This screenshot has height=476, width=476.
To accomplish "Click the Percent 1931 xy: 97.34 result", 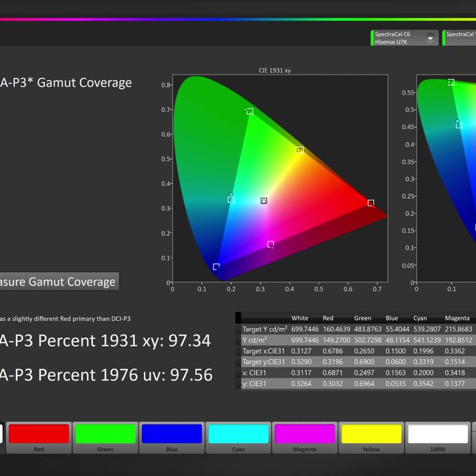I will click(x=105, y=340).
